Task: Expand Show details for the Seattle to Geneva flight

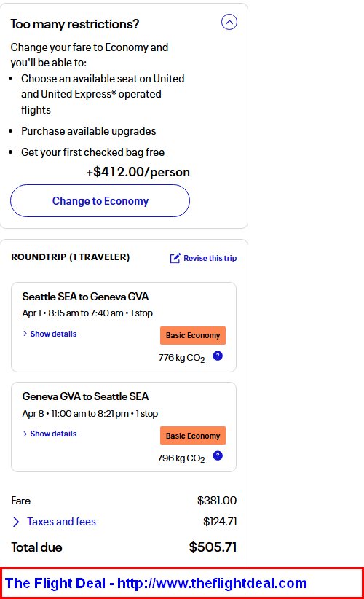Action: [x=53, y=334]
